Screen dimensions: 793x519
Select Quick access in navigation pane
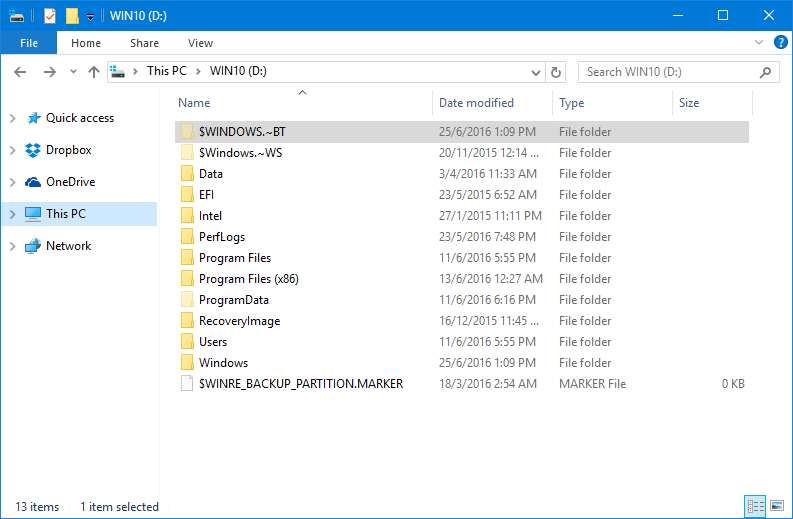point(80,118)
